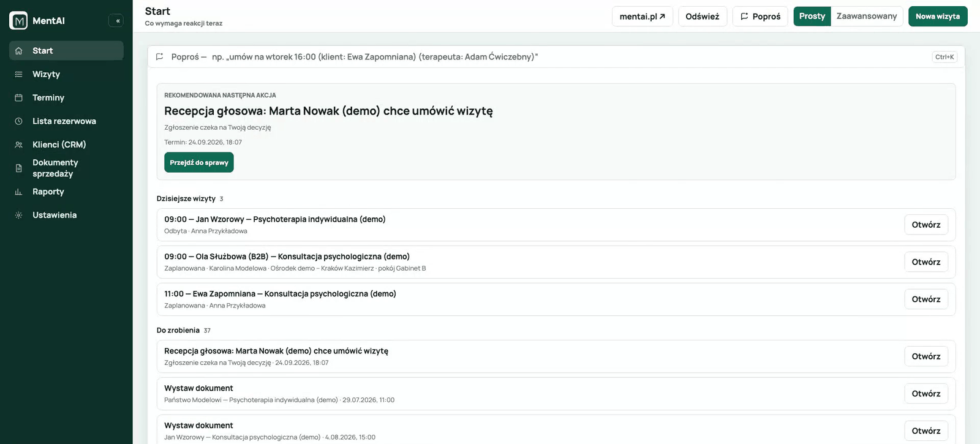Click the chat icon in the Poproś prompt bar
Screen dimensions: 980x444
tap(160, 57)
